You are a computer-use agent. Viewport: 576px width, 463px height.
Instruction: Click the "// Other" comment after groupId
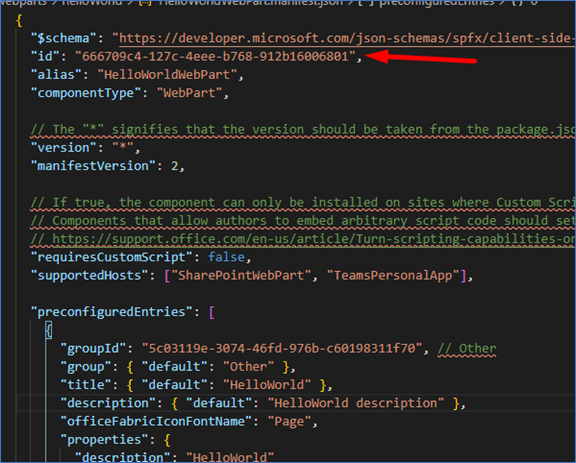[x=467, y=349]
